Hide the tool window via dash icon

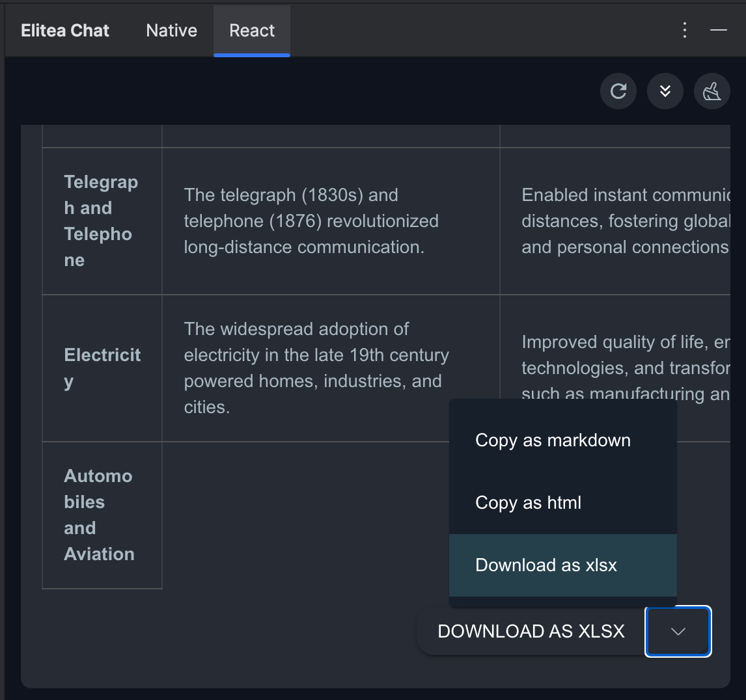click(719, 30)
